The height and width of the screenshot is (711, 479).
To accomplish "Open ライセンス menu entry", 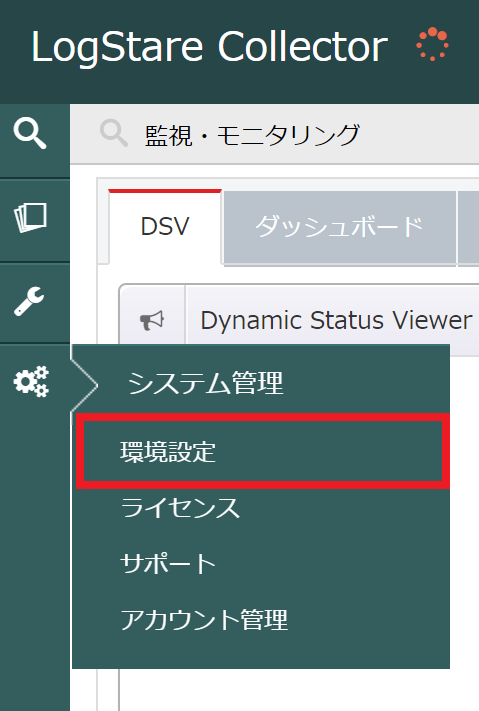I will (x=180, y=507).
